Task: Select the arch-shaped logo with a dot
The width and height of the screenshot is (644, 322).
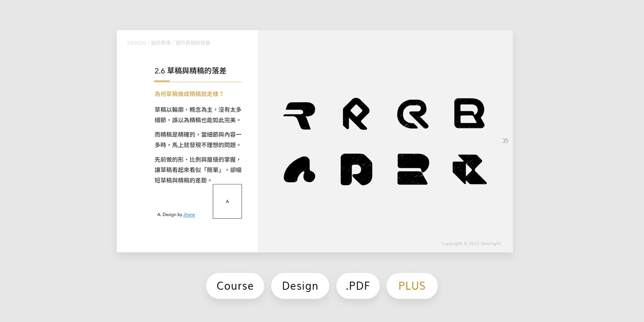Action: point(299,169)
